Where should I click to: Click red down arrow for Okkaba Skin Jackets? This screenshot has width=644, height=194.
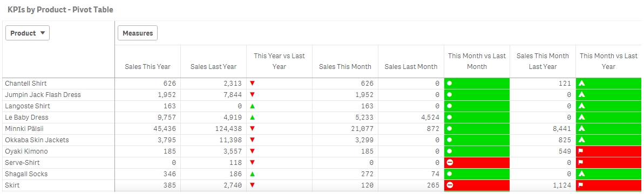[253, 140]
